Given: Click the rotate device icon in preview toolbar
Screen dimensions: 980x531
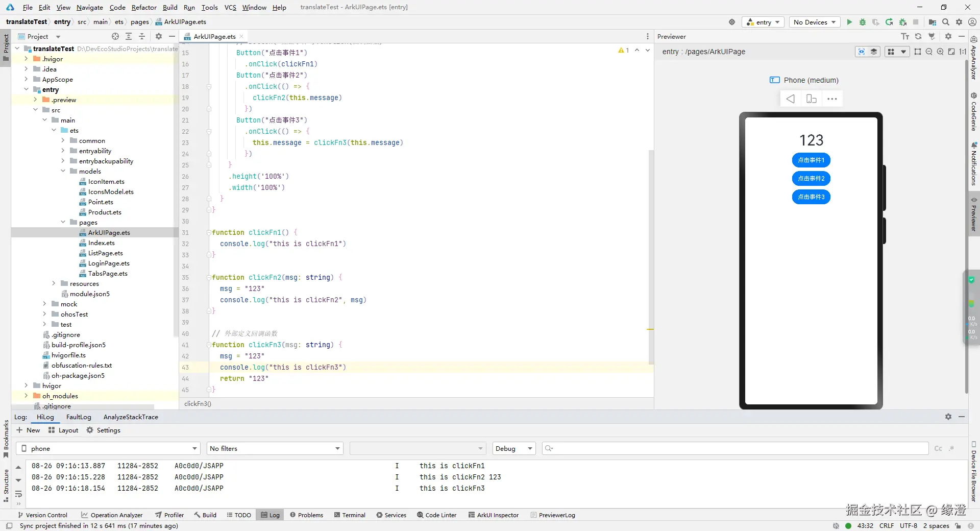Looking at the screenshot, I should (811, 99).
